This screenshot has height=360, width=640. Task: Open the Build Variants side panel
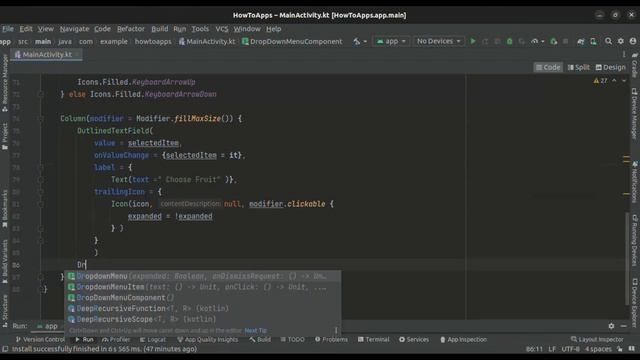[5, 261]
